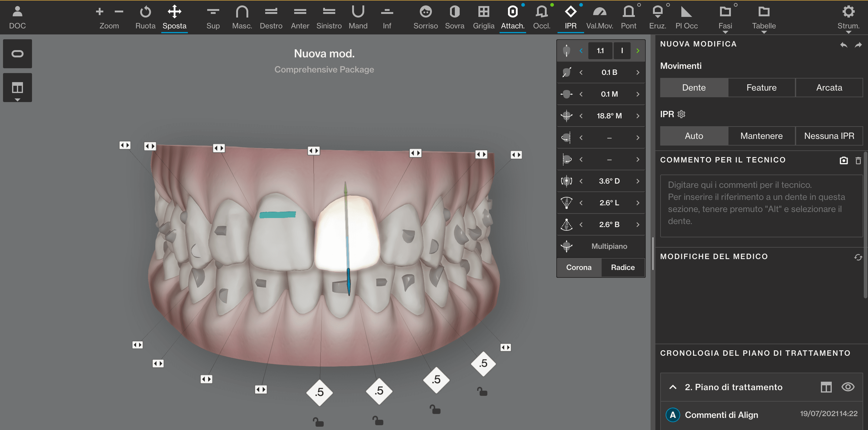868x430 pixels.
Task: Choose the Mantenere IPR option
Action: click(761, 136)
